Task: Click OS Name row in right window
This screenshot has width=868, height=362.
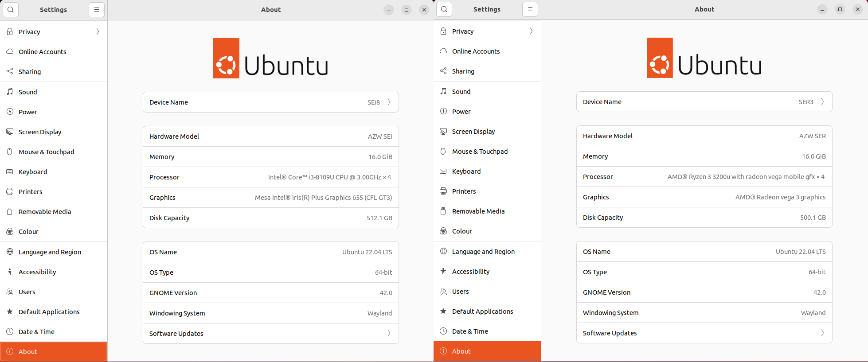Action: pyautogui.click(x=704, y=252)
